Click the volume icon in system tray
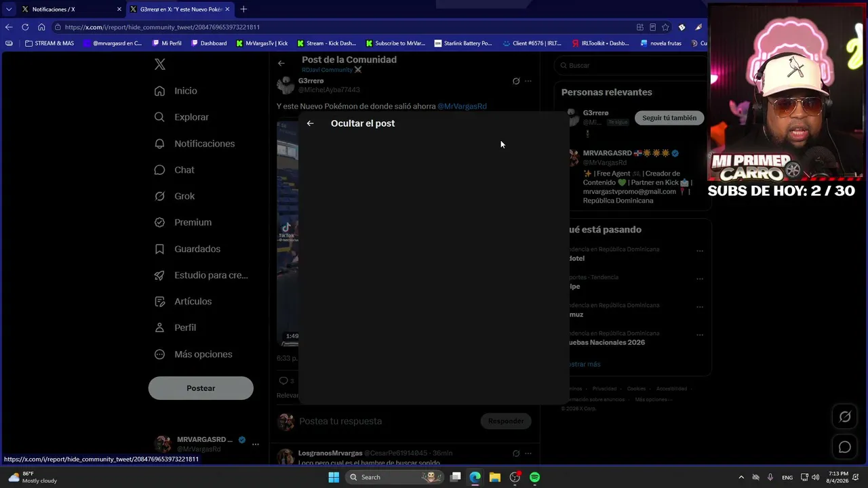 pos(815,477)
